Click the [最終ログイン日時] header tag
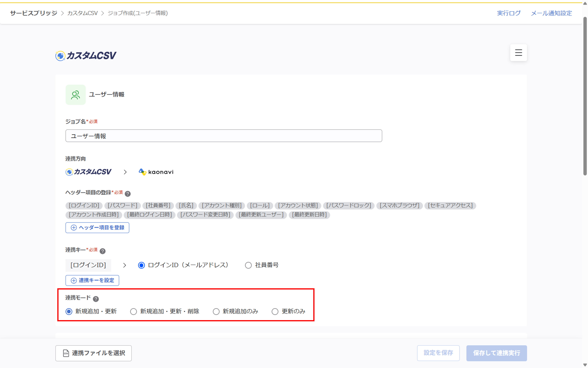 point(149,215)
